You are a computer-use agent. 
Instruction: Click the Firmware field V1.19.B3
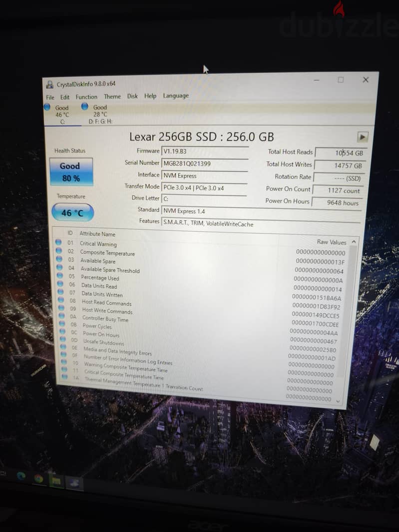[205, 152]
